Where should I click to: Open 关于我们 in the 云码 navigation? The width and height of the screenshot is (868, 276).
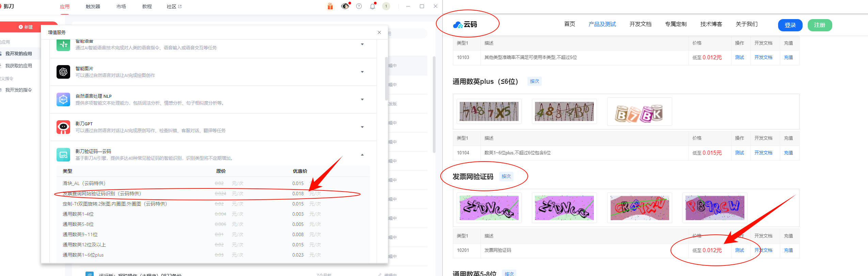tap(747, 24)
